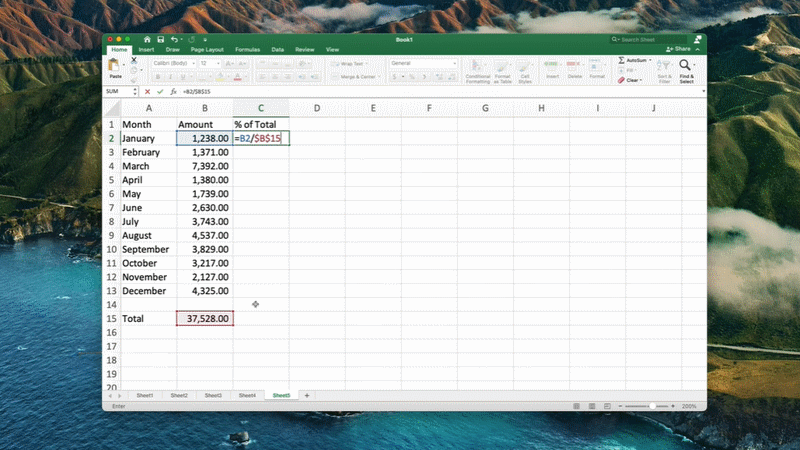Toggle Underline formatting
This screenshot has width=800, height=450.
coord(183,77)
